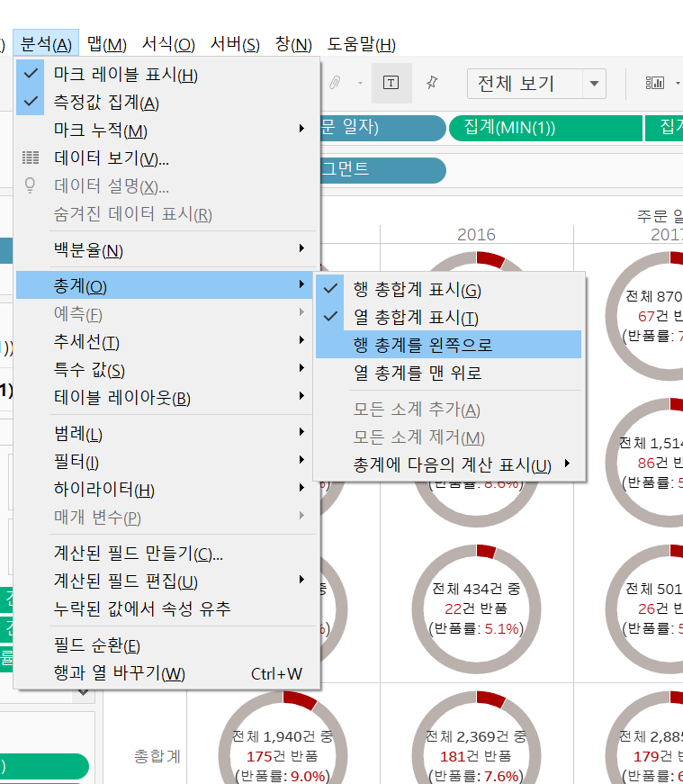Expand the 하이라이터(H) submenu
The width and height of the screenshot is (683, 784).
(167, 489)
